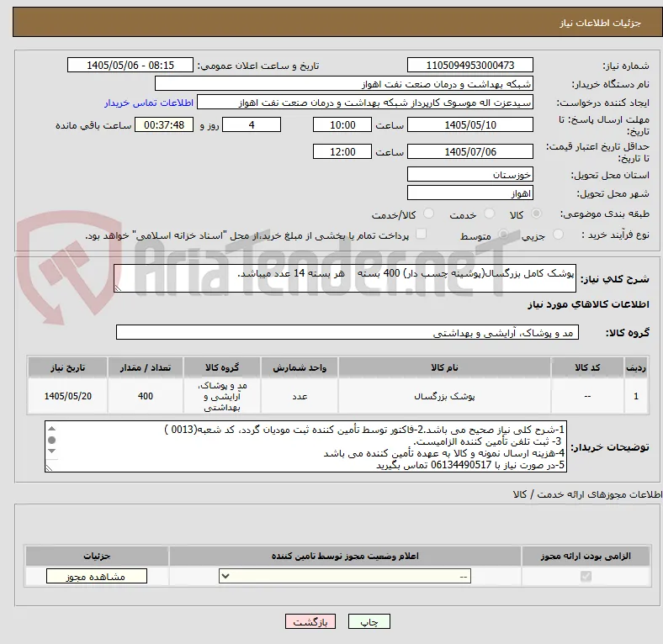Image resolution: width=663 pixels, height=644 pixels.
Task: Click the general need description textarea
Action: 345,278
